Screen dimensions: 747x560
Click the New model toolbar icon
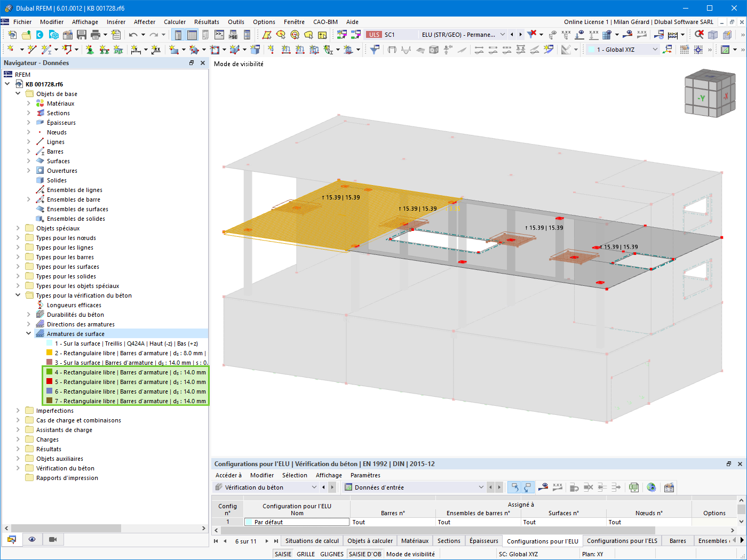tap(12, 35)
